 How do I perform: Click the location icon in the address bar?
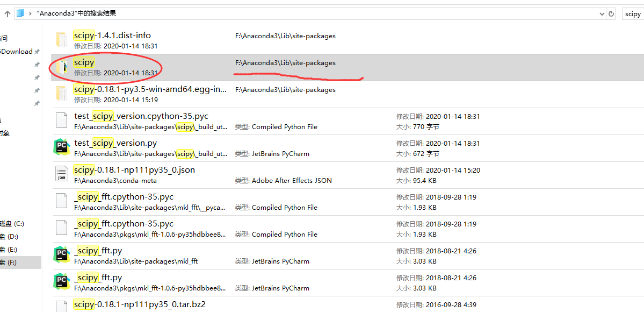pyautogui.click(x=20, y=13)
